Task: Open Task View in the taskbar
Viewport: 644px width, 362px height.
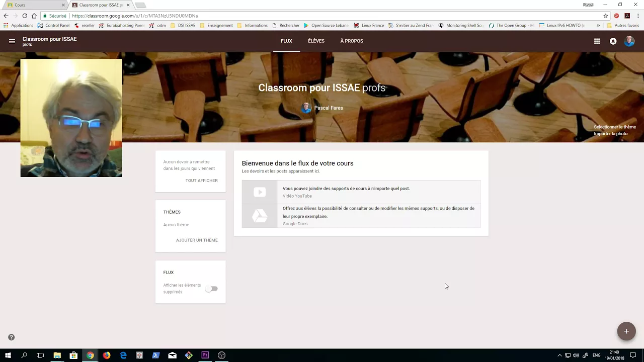Action: pyautogui.click(x=40, y=355)
